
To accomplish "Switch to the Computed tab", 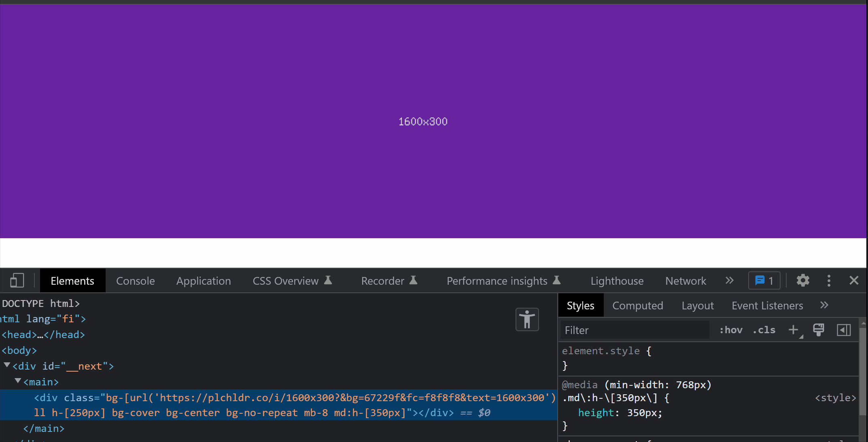I will [x=638, y=305].
